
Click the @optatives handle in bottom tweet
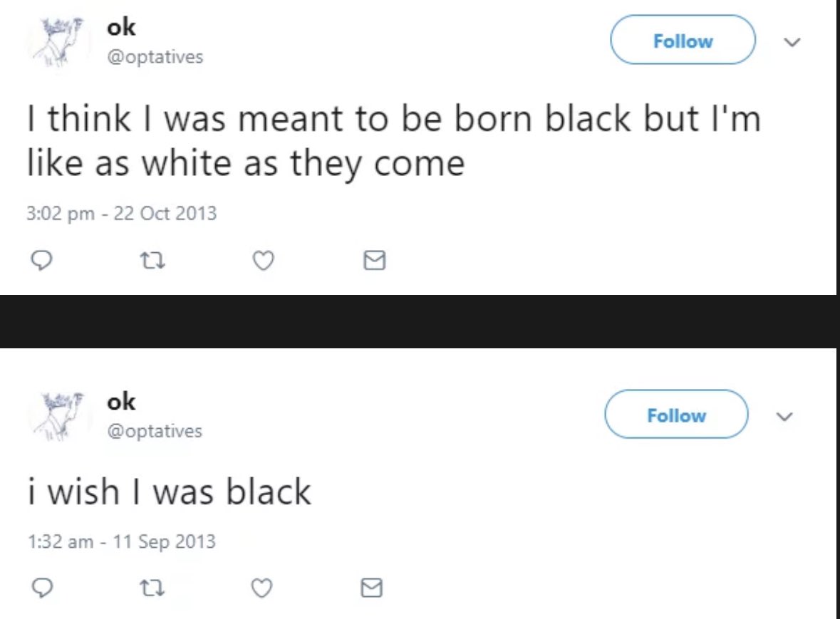point(155,431)
